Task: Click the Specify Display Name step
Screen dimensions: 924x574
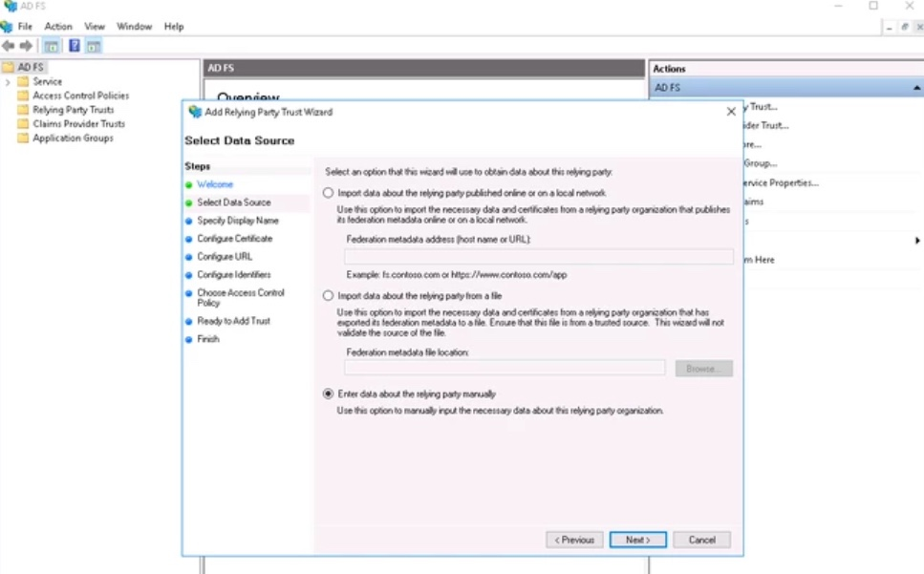Action: point(238,221)
